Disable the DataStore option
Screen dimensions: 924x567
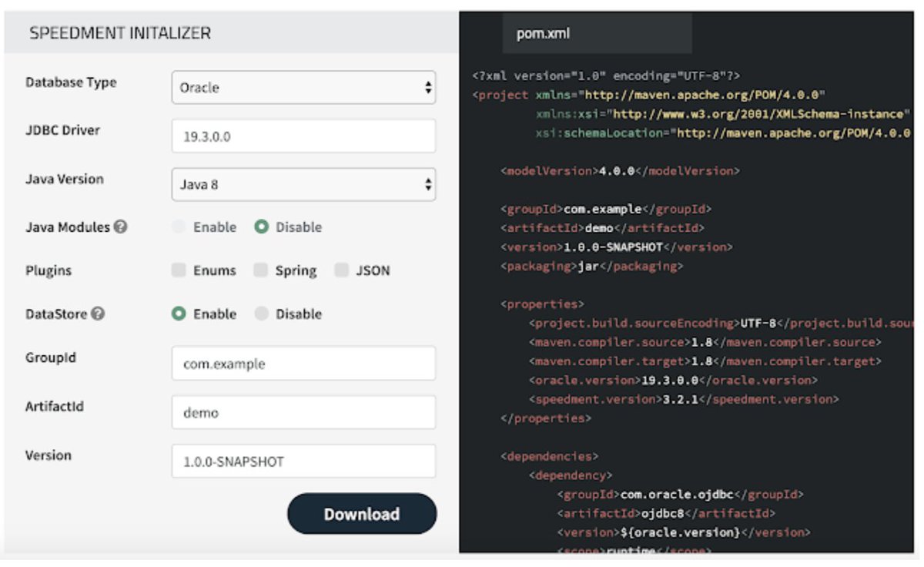(263, 314)
